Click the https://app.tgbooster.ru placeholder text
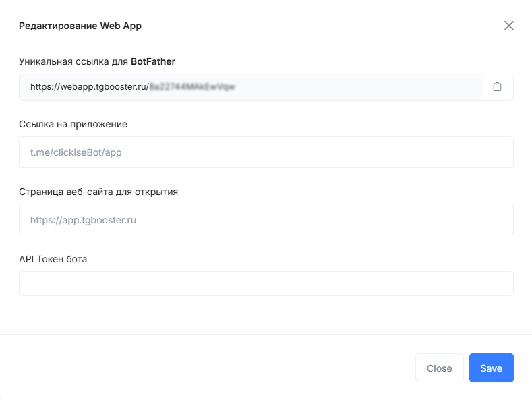This screenshot has height=400, width=532. click(x=83, y=220)
